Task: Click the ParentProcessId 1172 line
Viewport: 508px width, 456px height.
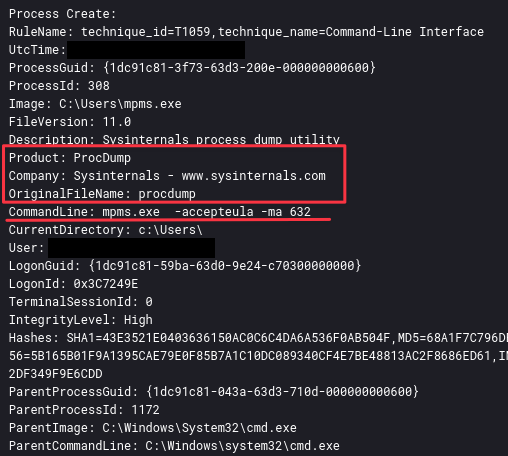Action: click(x=84, y=410)
